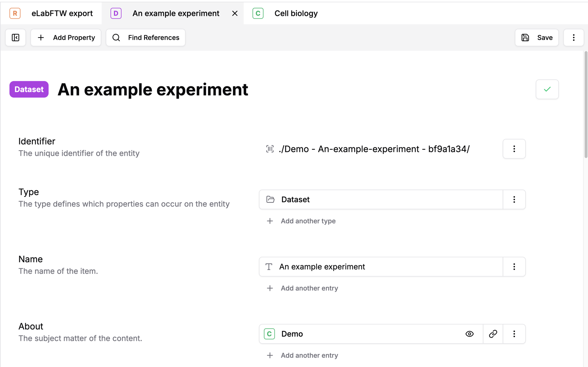
Task: Open options menu for About Demo entry
Action: (514, 334)
